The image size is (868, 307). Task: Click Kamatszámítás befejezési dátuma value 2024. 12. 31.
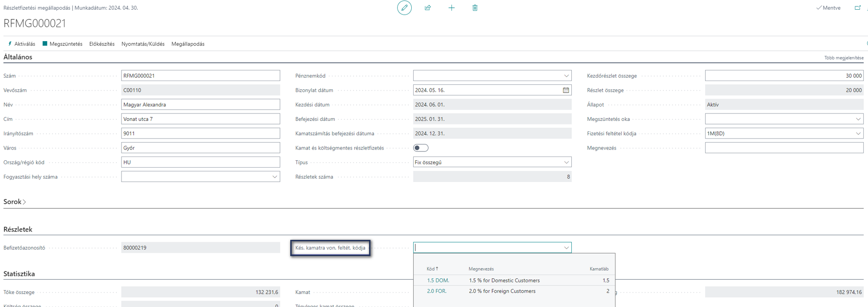pos(492,133)
